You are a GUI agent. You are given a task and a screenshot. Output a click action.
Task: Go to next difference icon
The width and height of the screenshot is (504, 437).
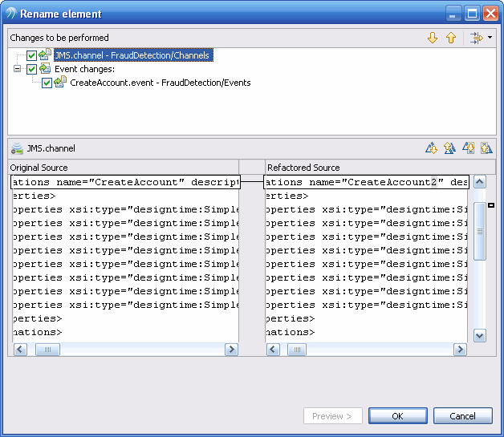(x=431, y=148)
